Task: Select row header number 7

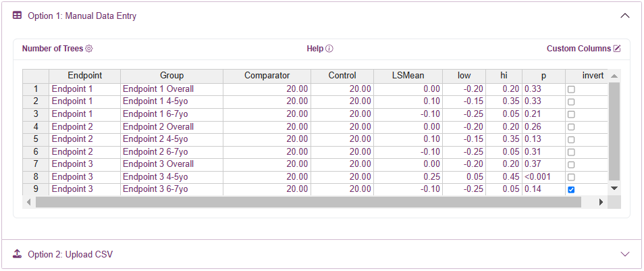Action: 36,164
